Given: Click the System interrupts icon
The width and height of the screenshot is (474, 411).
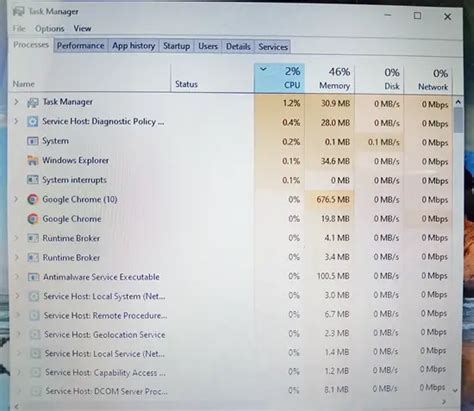Looking at the screenshot, I should [32, 180].
